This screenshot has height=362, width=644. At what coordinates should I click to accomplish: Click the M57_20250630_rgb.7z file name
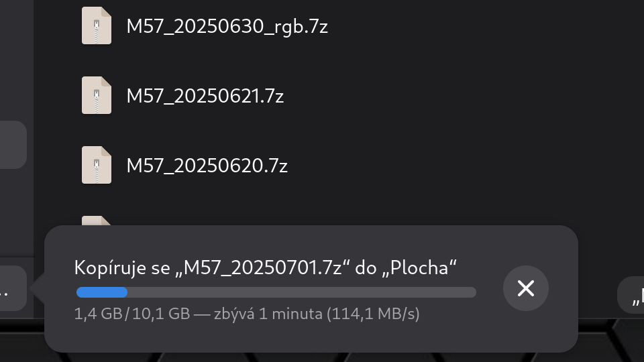click(x=227, y=27)
